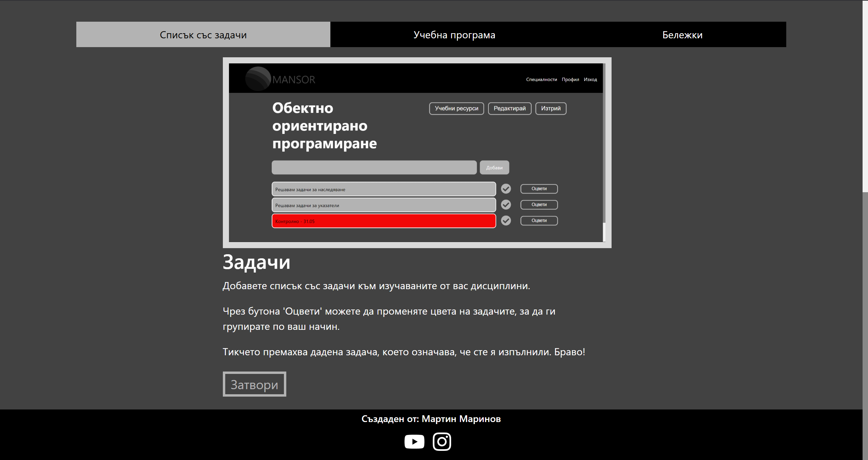Open the 'Бележки' tab
Viewport: 868px width, 460px height.
(x=682, y=35)
